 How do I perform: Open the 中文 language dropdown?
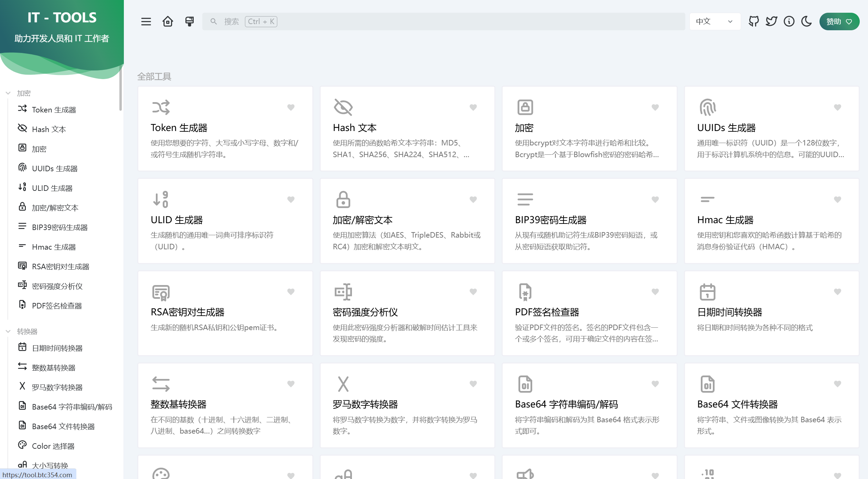point(715,22)
